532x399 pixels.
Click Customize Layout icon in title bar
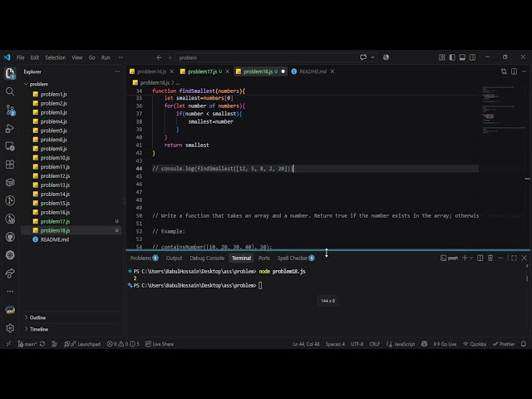tap(441, 57)
